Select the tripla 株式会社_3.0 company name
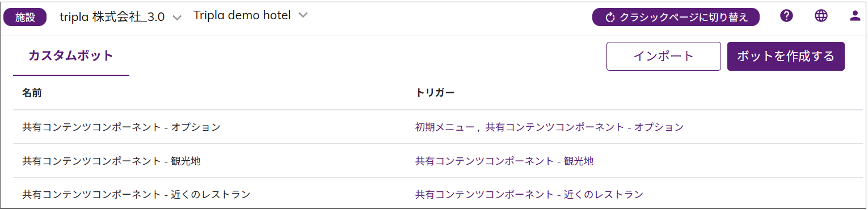 pyautogui.click(x=112, y=17)
